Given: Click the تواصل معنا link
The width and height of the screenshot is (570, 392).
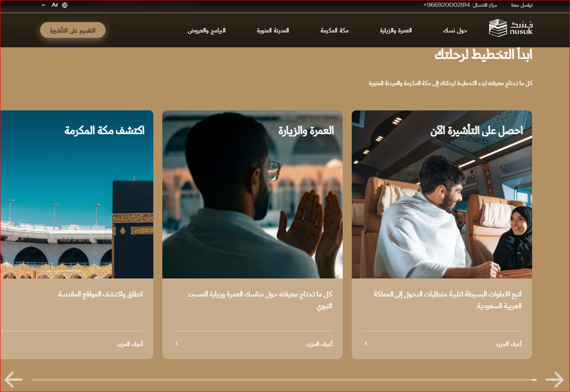Looking at the screenshot, I should point(522,5).
